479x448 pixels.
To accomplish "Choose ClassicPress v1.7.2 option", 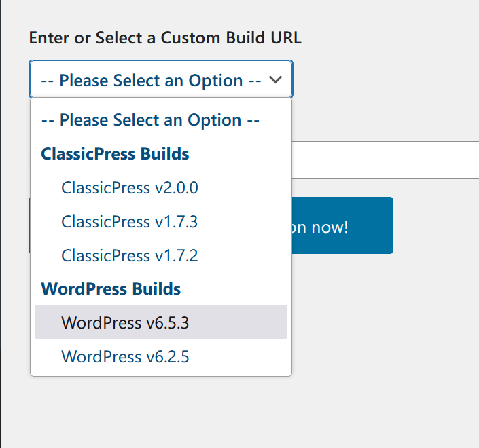I will [130, 255].
